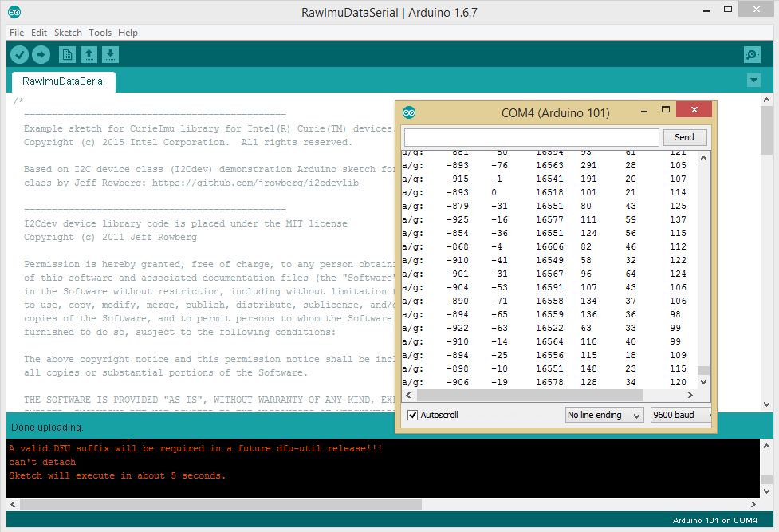Viewport: 779px width, 532px height.
Task: Expand the tab options dropdown arrow
Action: pos(753,81)
